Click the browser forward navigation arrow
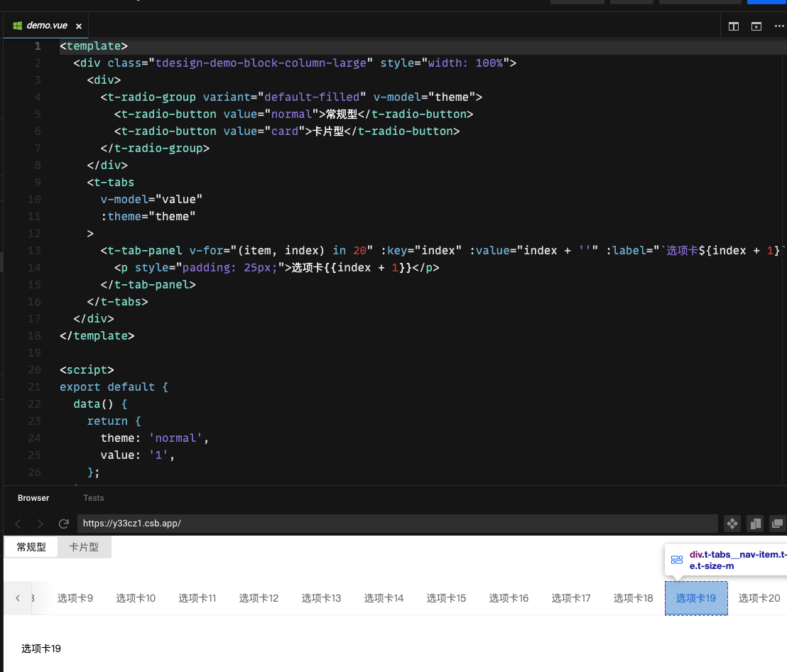The height and width of the screenshot is (672, 787). [40, 524]
